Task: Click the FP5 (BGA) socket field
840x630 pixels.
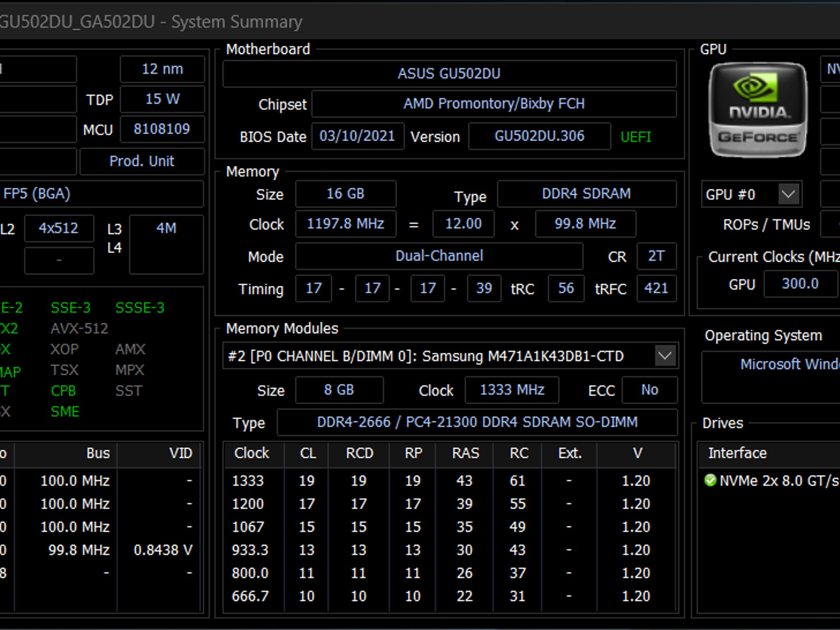Action: [x=101, y=194]
